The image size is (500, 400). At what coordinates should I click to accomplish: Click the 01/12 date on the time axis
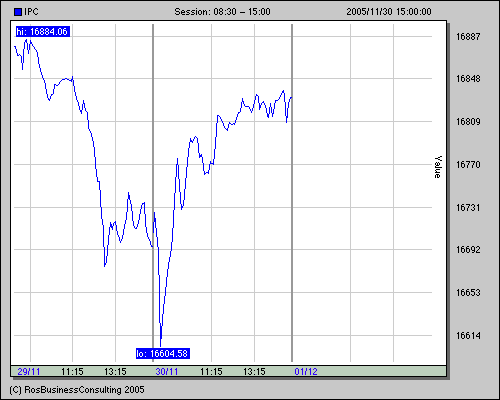(306, 371)
